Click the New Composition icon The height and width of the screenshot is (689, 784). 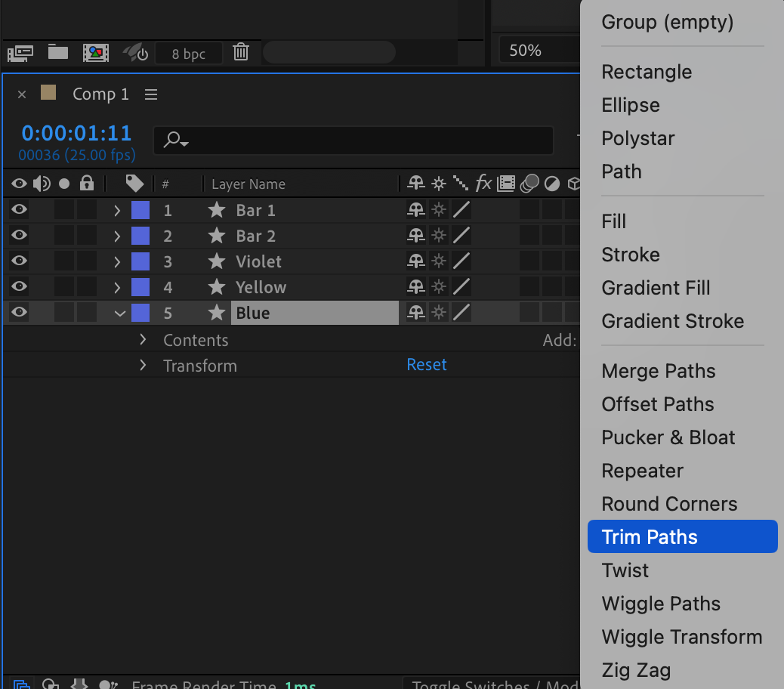[x=95, y=52]
